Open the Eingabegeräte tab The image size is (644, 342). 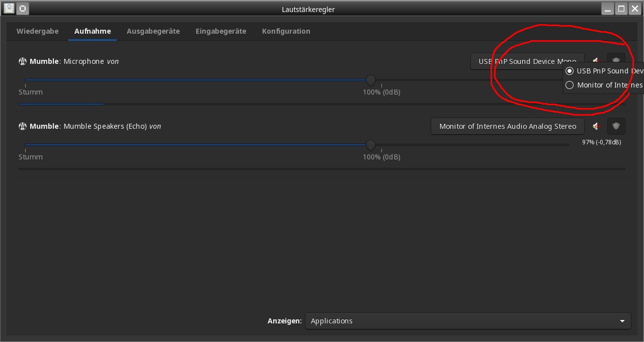click(x=221, y=31)
